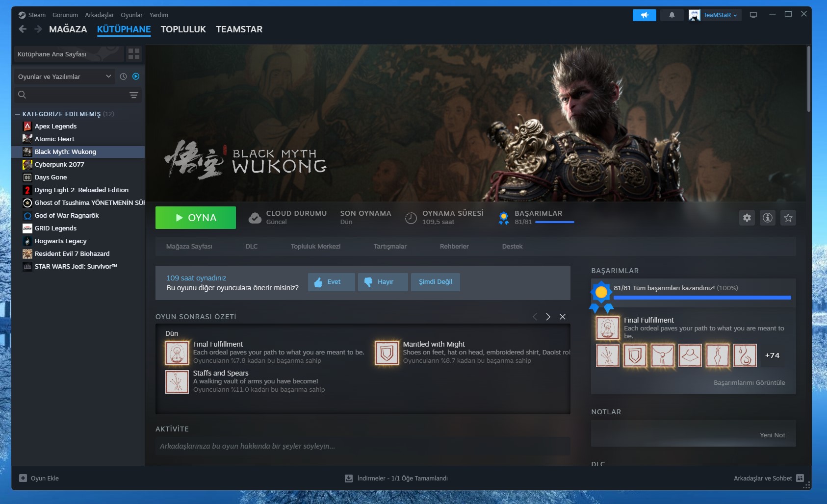Select Apex Legends in library list
Viewport: 827px width, 504px height.
click(78, 126)
